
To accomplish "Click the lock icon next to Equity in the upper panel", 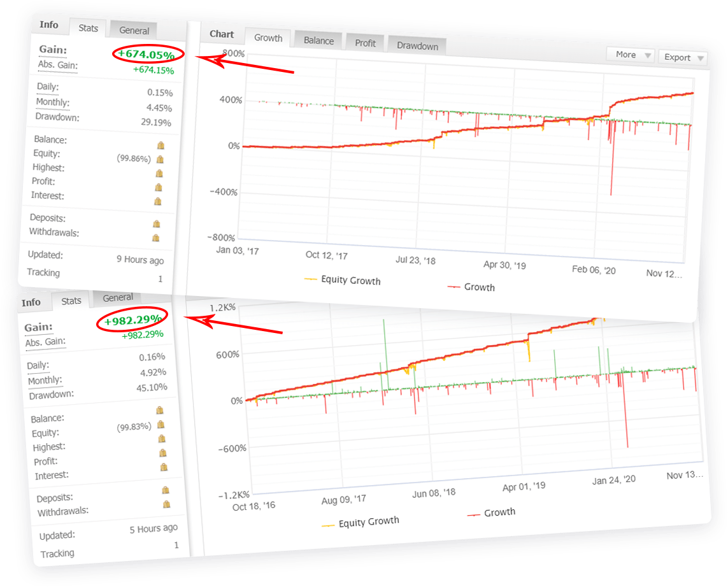I will click(160, 159).
